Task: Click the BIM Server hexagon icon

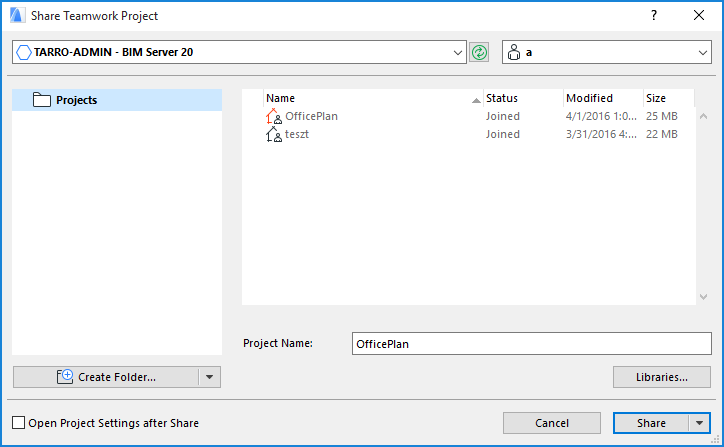Action: 24,52
